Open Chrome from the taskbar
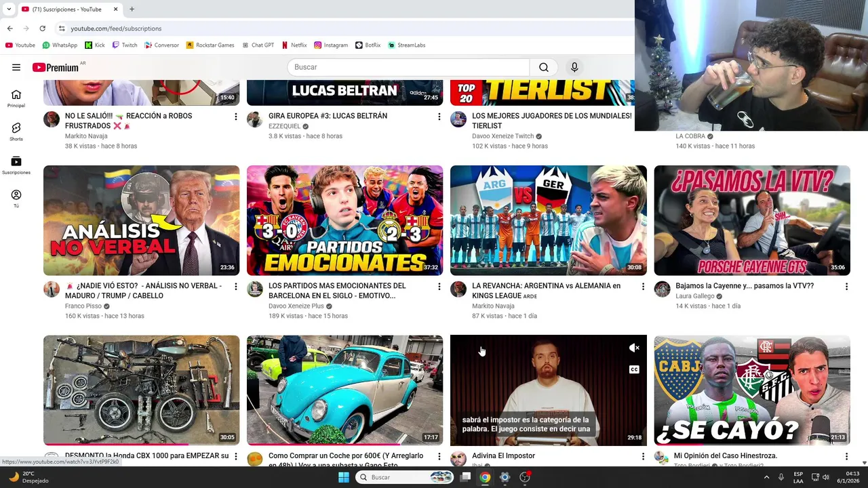The image size is (868, 488). (x=485, y=477)
